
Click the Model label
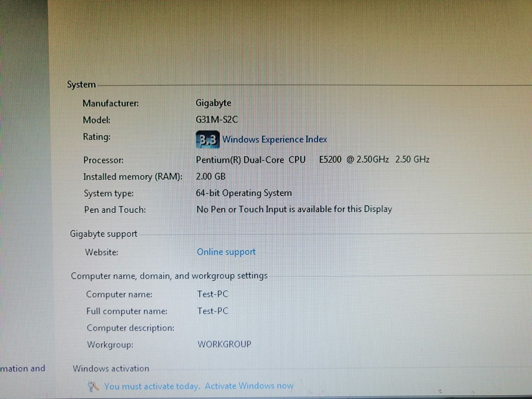click(96, 120)
